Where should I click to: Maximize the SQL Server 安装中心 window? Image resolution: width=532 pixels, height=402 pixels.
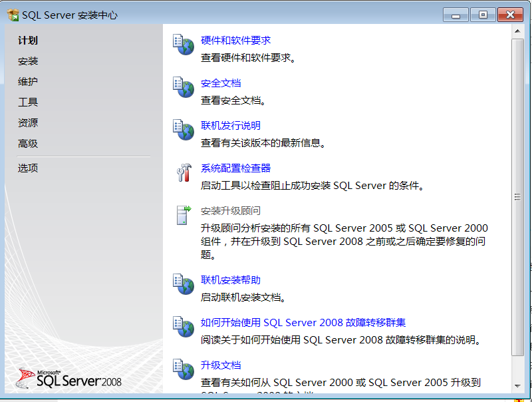point(483,15)
